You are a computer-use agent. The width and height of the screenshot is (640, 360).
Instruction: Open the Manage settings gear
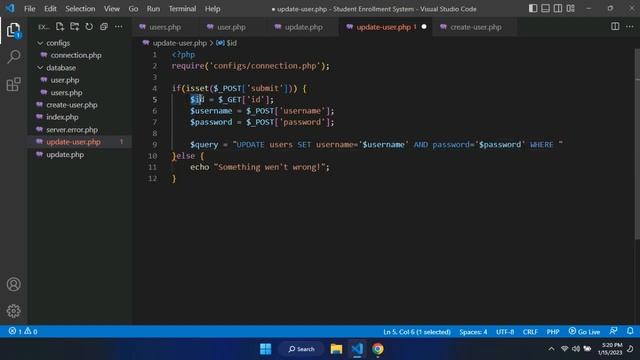tap(13, 311)
